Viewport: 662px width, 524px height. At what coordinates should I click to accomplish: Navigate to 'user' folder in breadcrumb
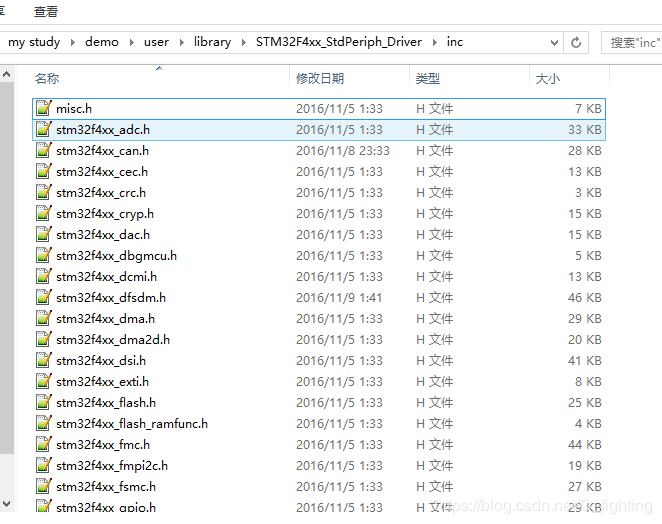point(156,42)
